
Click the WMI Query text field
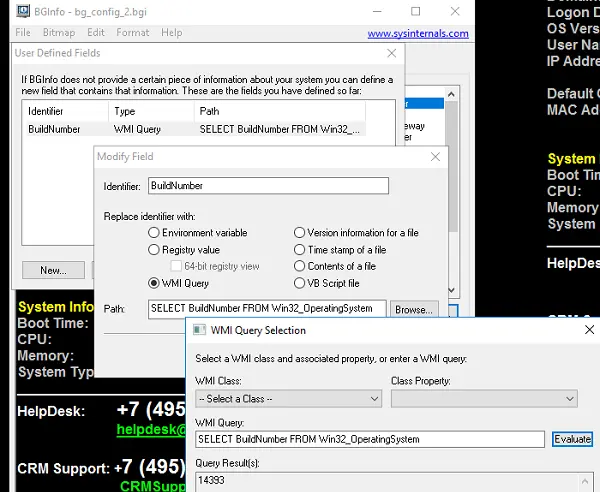370,439
